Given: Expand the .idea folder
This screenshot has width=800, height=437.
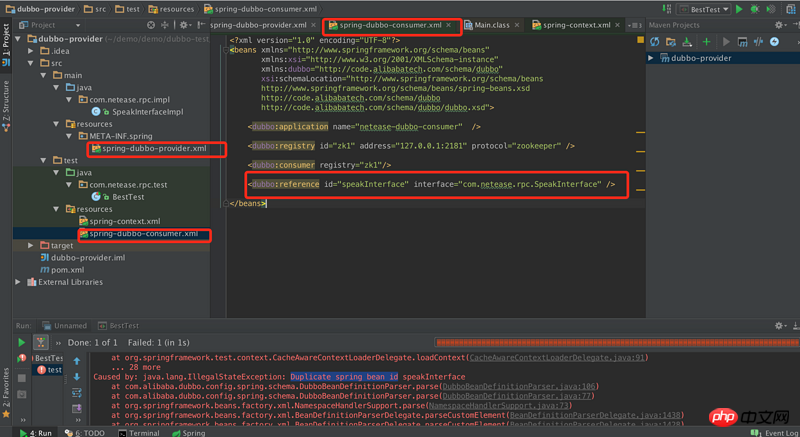Looking at the screenshot, I should [x=31, y=51].
